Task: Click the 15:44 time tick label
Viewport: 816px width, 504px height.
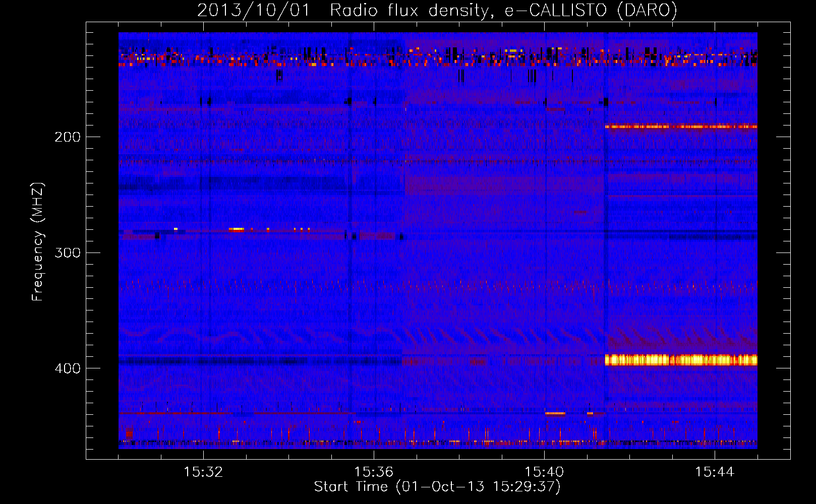Action: tap(715, 472)
